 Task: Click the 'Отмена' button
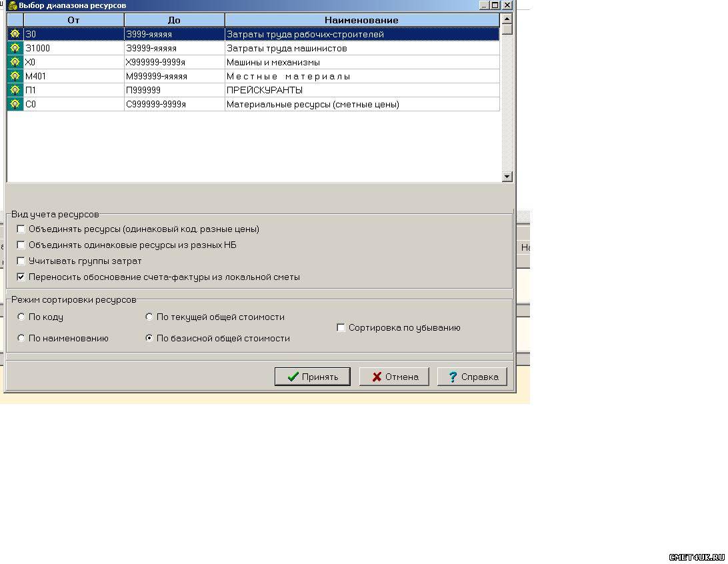tap(394, 377)
